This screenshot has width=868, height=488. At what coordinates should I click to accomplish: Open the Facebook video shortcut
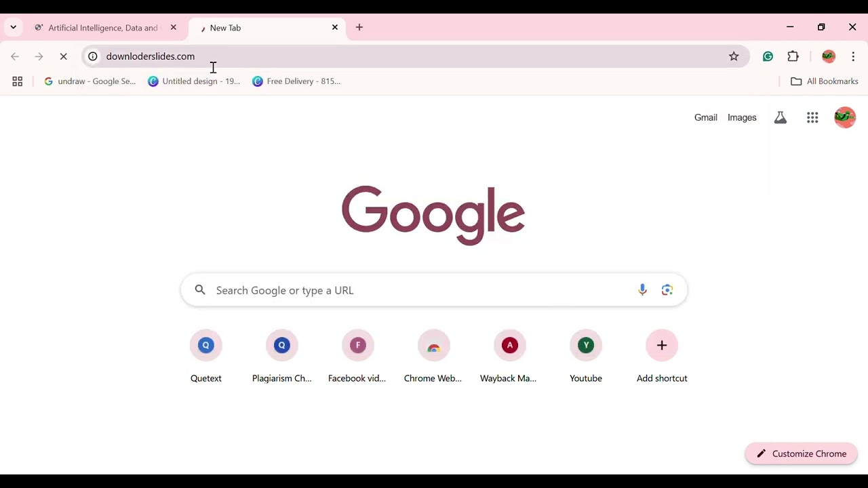[x=358, y=357]
